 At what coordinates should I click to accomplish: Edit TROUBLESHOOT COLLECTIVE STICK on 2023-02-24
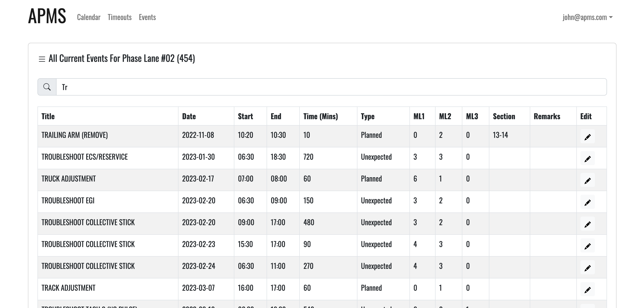point(587,268)
